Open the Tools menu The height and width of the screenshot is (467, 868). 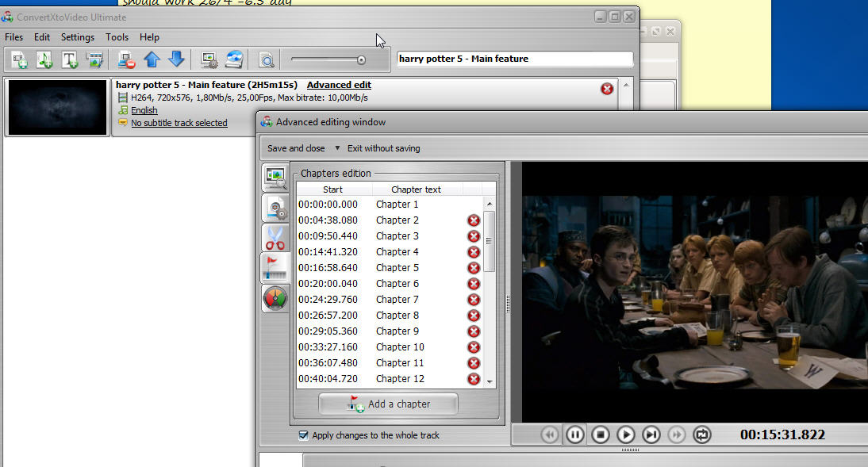[117, 37]
